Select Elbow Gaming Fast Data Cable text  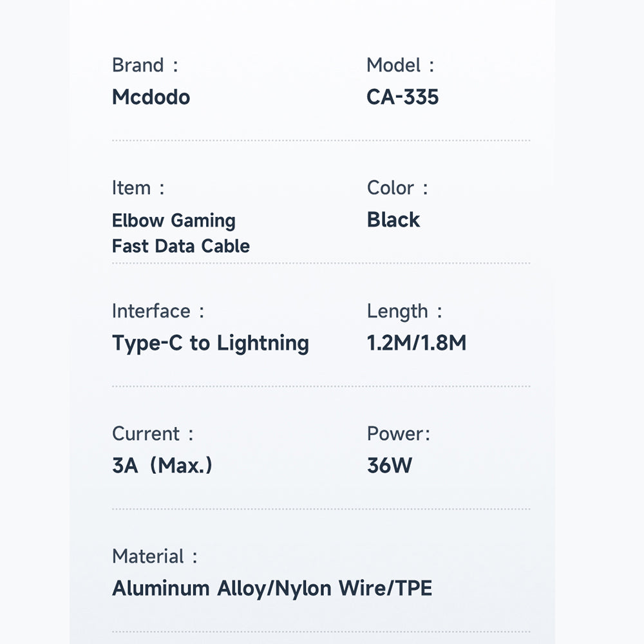coord(181,233)
